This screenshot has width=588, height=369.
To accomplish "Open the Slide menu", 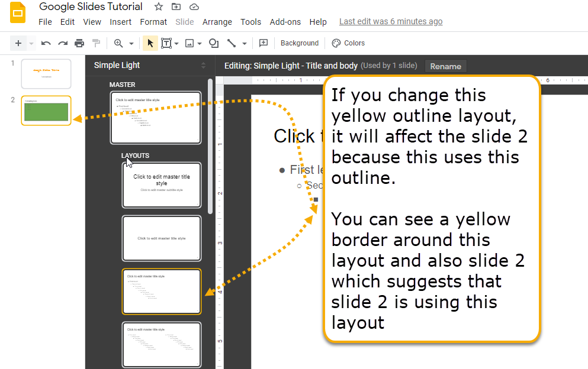I will click(x=185, y=22).
